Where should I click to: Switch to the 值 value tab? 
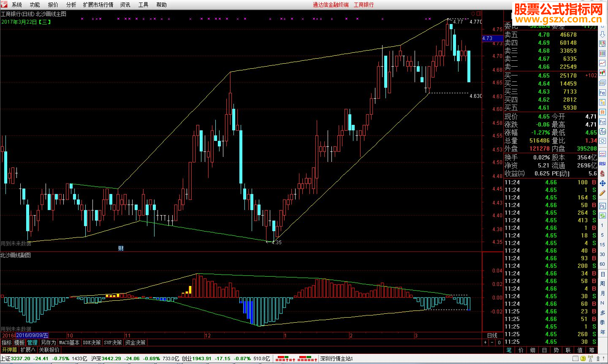click(580, 350)
